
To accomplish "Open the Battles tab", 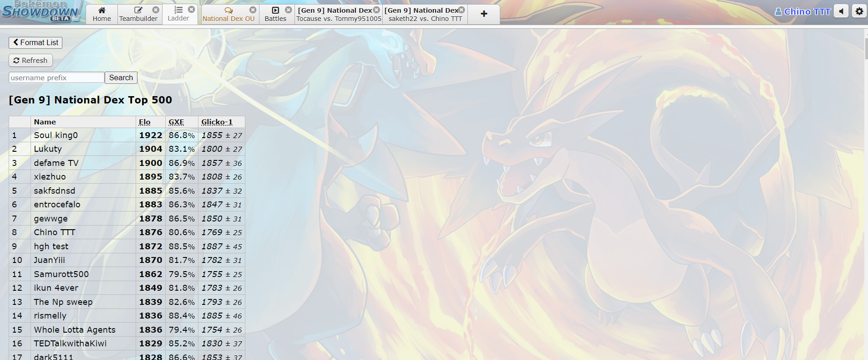I will [x=275, y=14].
